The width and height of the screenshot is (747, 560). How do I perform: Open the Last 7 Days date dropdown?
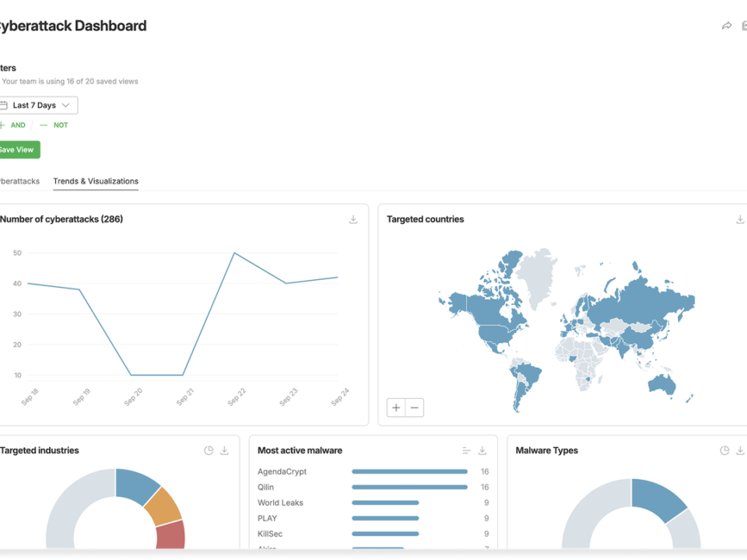(x=38, y=105)
